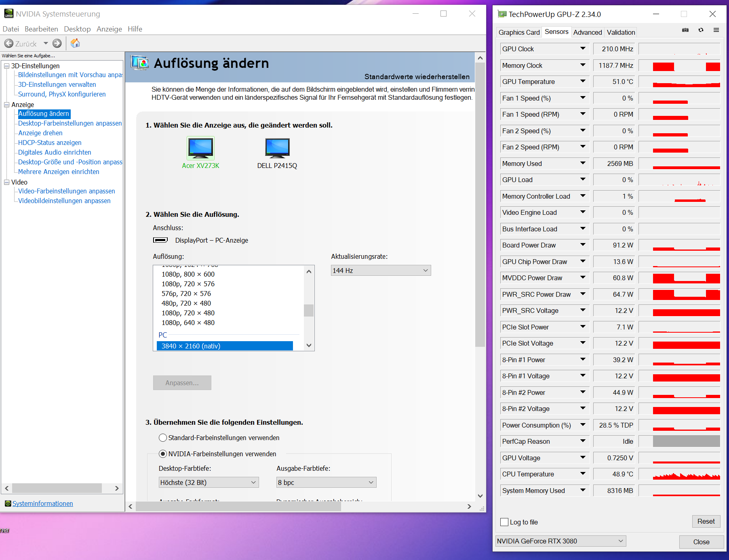Viewport: 729px width, 560px height.
Task: Open Mehrere Anzeigen einrichten
Action: [59, 172]
